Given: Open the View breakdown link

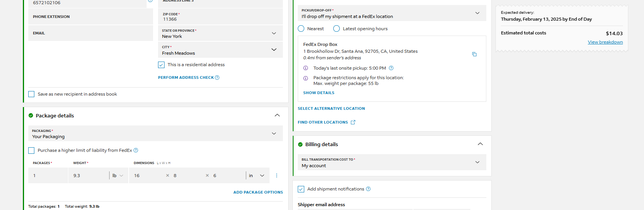Looking at the screenshot, I should click(605, 42).
